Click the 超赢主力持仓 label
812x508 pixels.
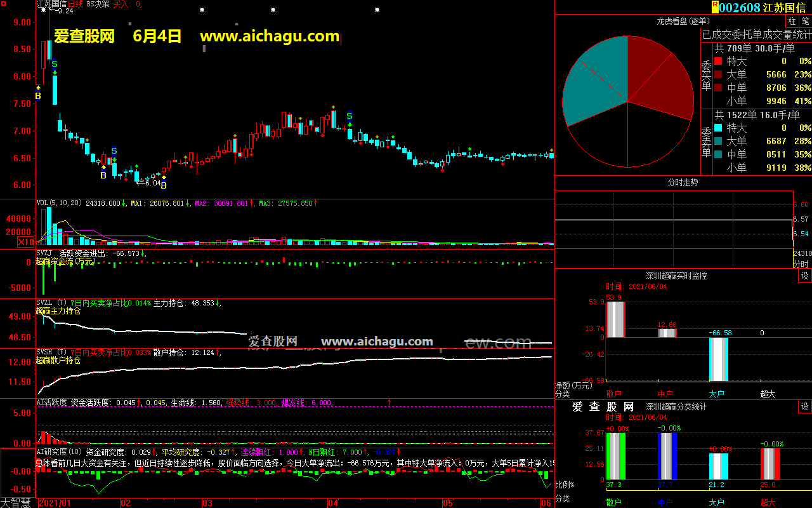pyautogui.click(x=58, y=311)
